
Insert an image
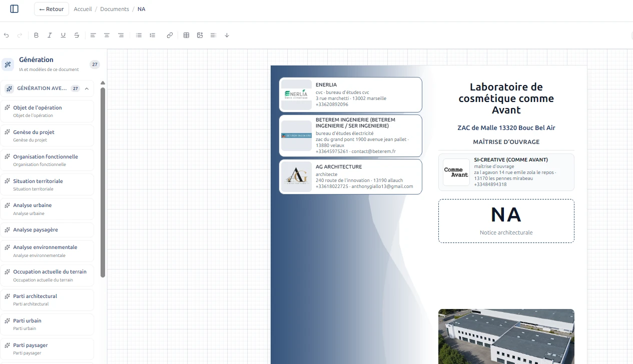tap(200, 35)
